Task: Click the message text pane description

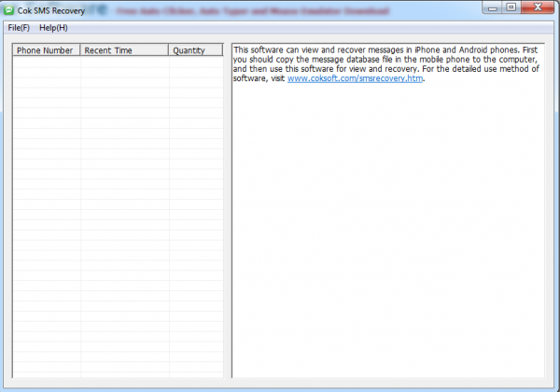Action: click(385, 64)
